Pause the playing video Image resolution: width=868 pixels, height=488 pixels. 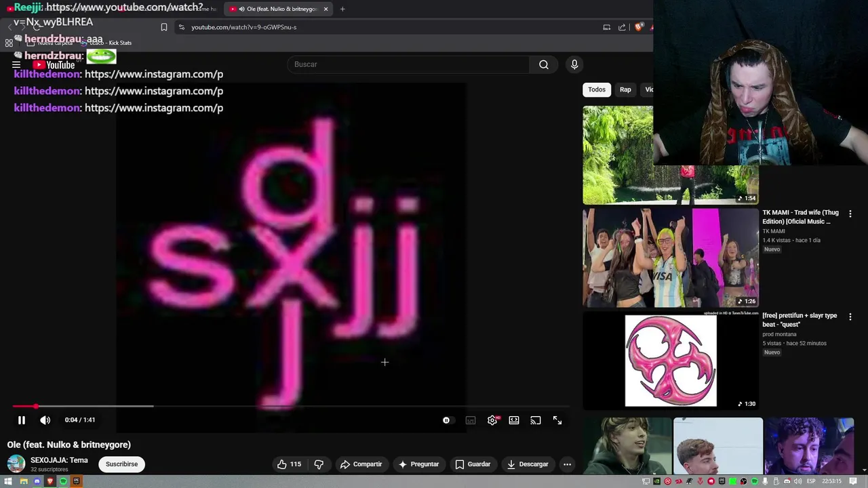point(21,420)
